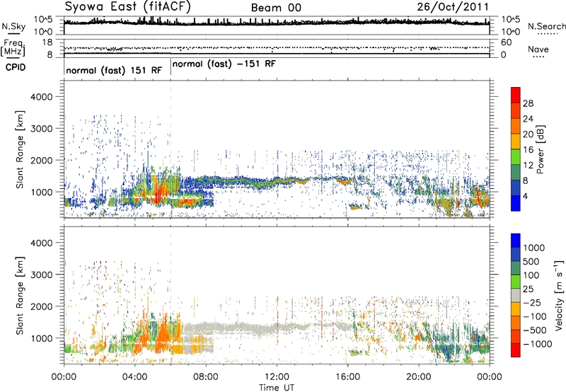Viewport: 566px width, 392px height.
Task: Click the '1000' Velocity colorbar tick value
Action: [x=533, y=248]
